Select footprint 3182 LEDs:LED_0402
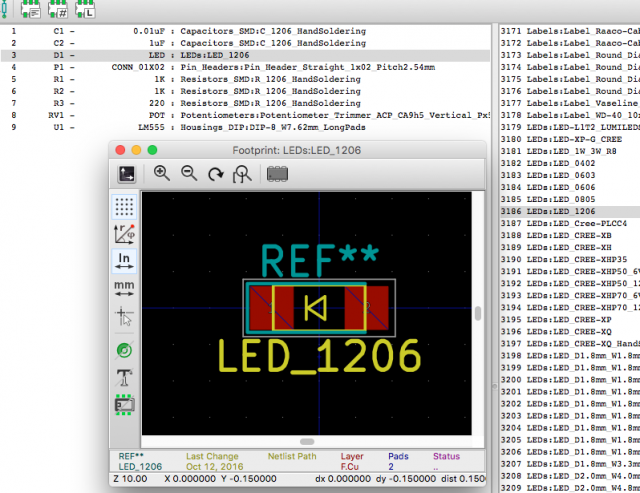This screenshot has height=493, width=640. click(x=570, y=163)
